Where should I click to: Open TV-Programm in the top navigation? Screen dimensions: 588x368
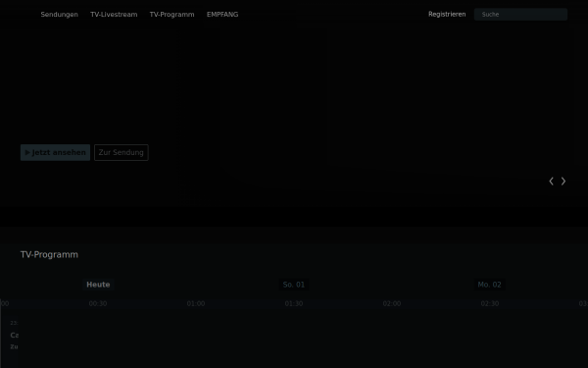tap(171, 15)
